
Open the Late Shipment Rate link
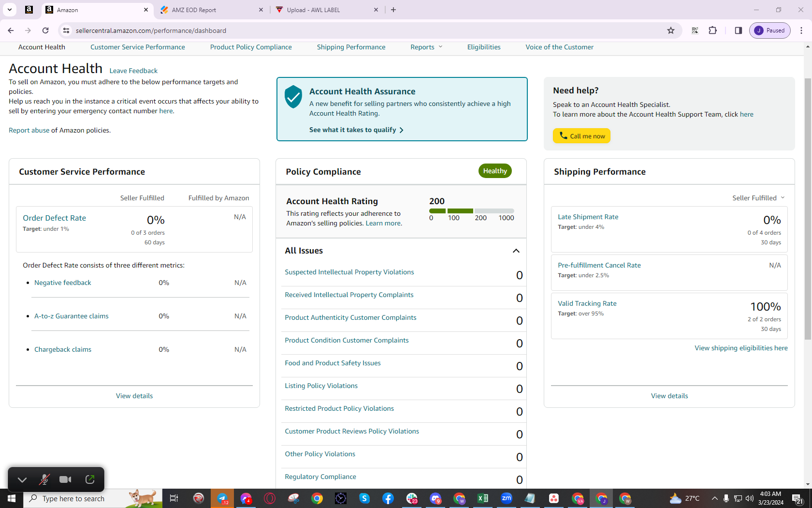(x=588, y=217)
